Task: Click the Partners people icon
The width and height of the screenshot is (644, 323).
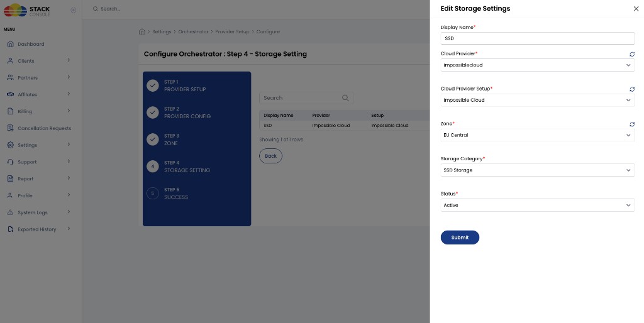Action: tap(11, 77)
